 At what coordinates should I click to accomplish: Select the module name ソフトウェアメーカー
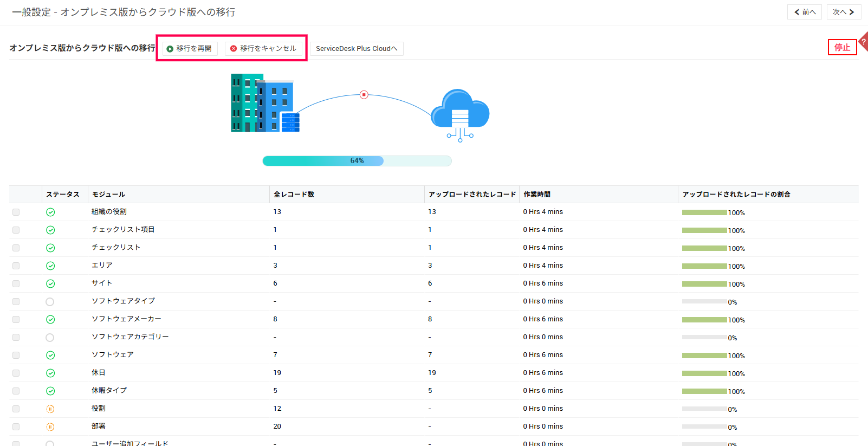[x=126, y=319]
